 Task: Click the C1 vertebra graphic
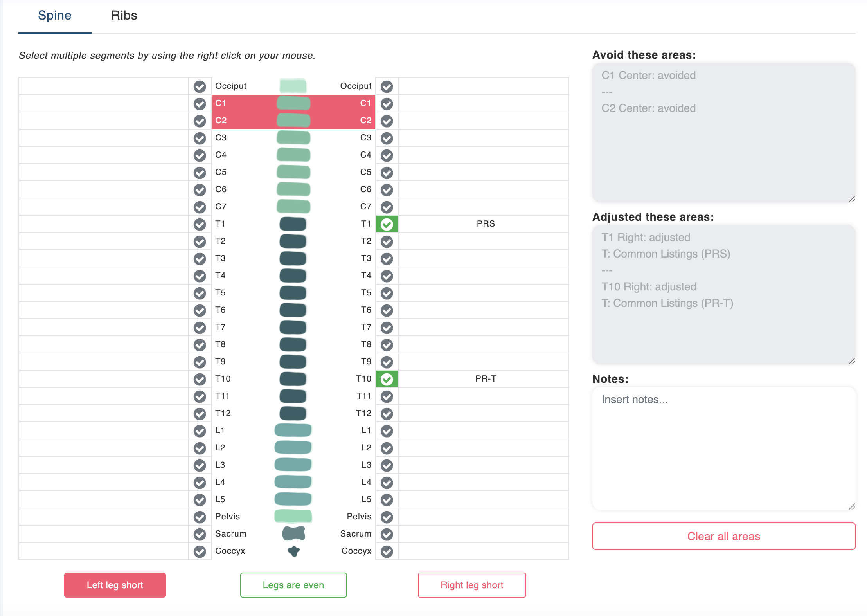pos(293,103)
